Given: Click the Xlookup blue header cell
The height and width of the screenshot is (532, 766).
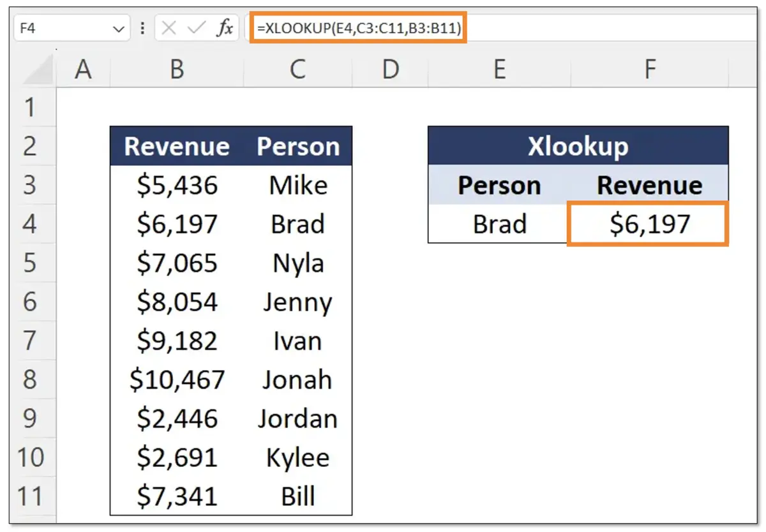Looking at the screenshot, I should [x=578, y=146].
